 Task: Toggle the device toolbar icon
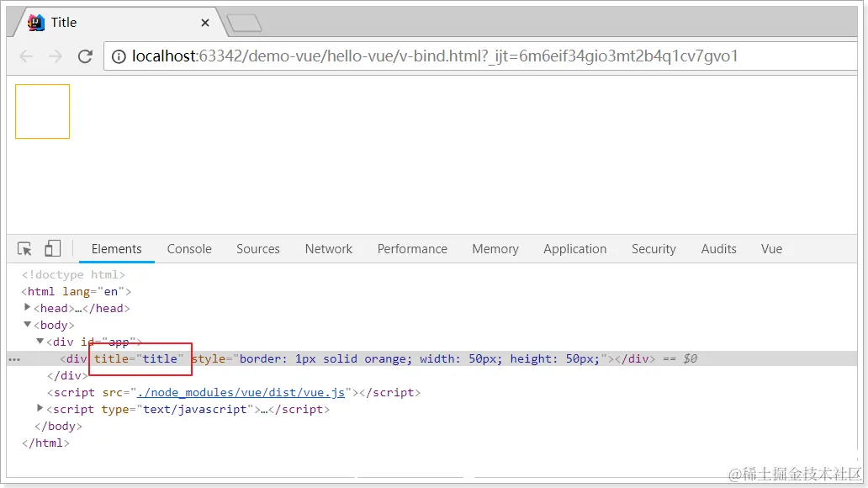52,248
